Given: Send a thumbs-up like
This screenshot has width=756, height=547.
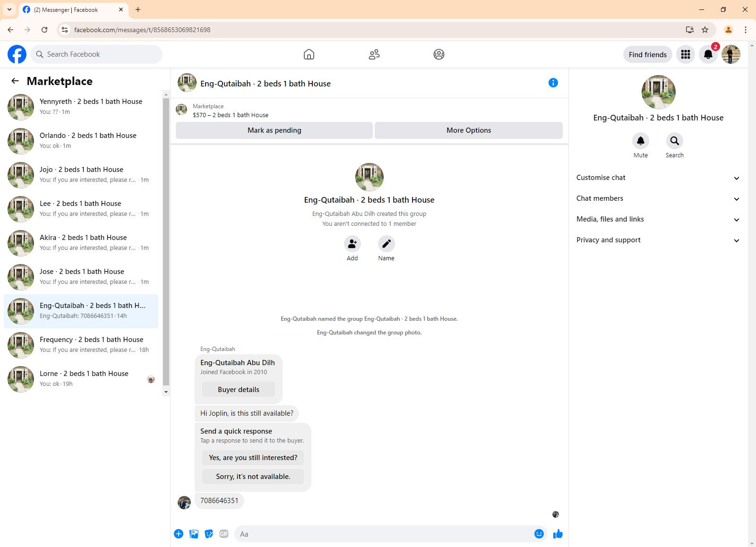Looking at the screenshot, I should click(x=558, y=534).
